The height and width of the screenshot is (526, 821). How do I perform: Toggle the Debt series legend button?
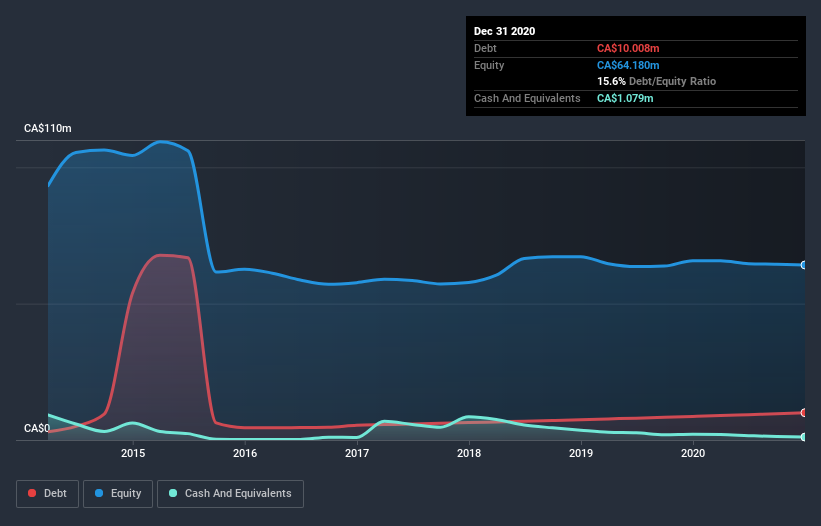coord(47,494)
